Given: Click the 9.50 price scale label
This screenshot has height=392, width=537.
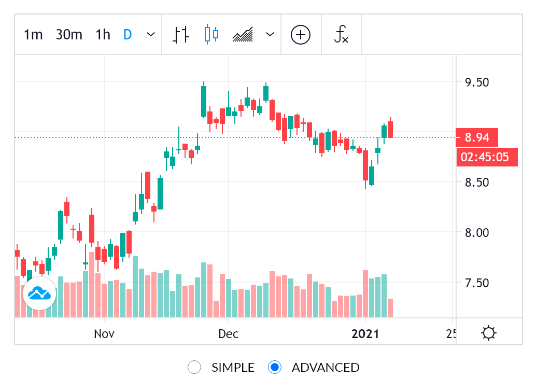Looking at the screenshot, I should (x=475, y=82).
